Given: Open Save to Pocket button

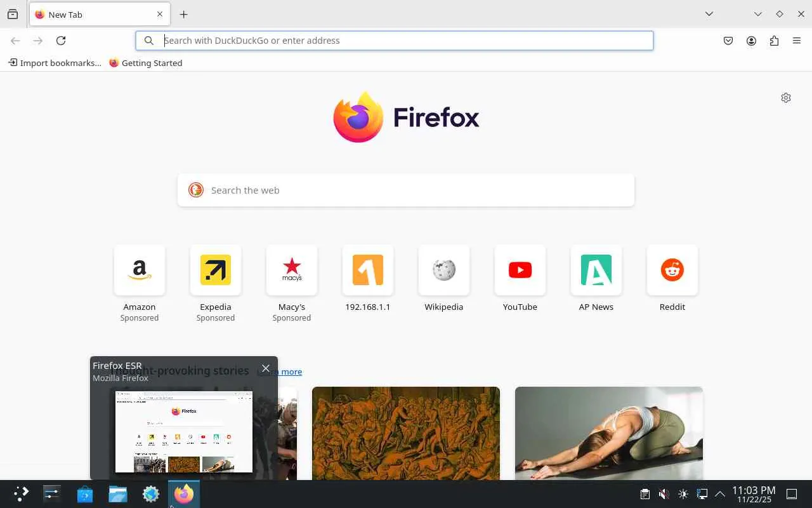Looking at the screenshot, I should coord(728,41).
